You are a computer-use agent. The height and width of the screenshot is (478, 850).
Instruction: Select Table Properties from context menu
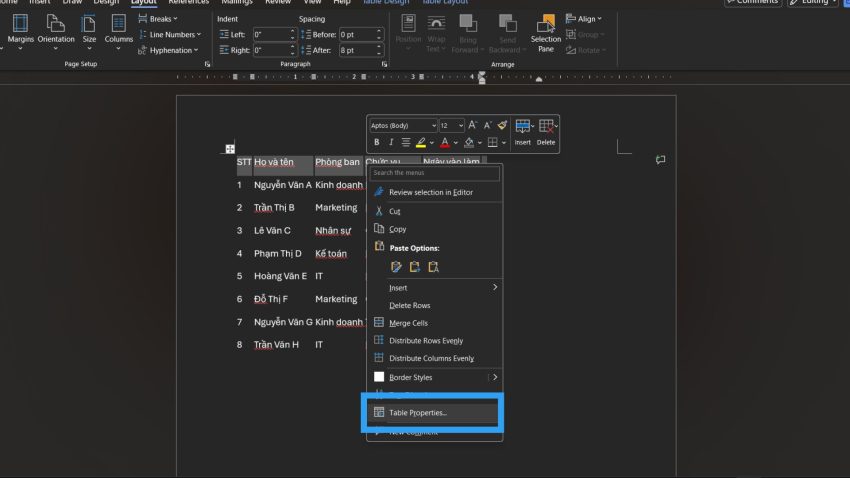[418, 412]
